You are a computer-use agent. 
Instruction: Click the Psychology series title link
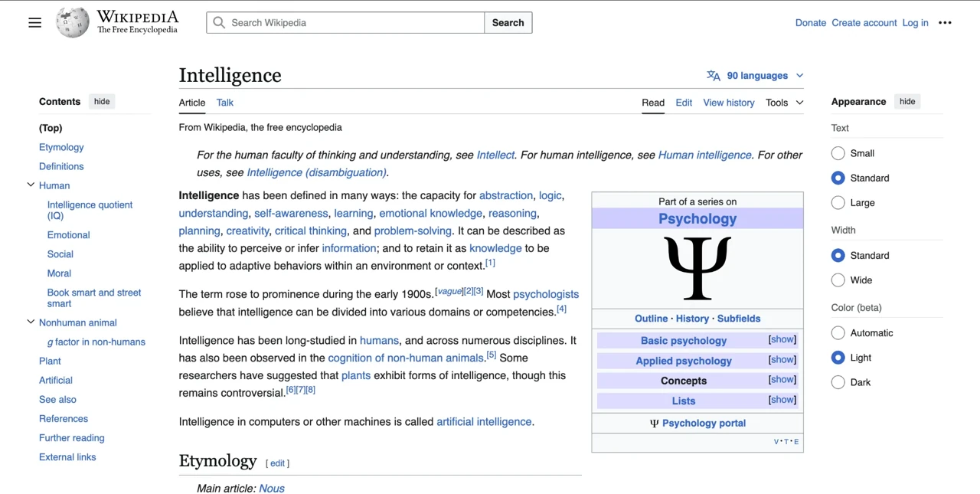(x=697, y=219)
